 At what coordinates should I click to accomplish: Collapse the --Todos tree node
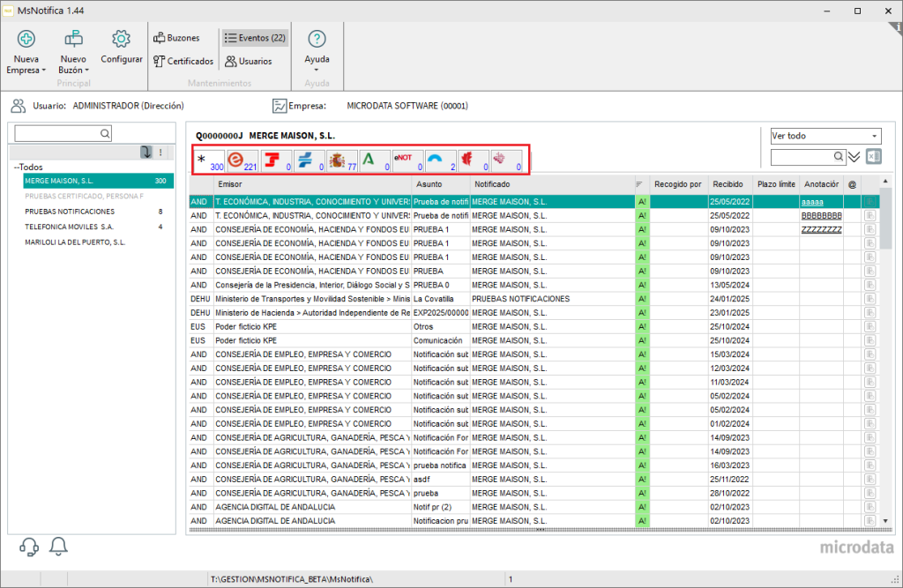tap(28, 167)
